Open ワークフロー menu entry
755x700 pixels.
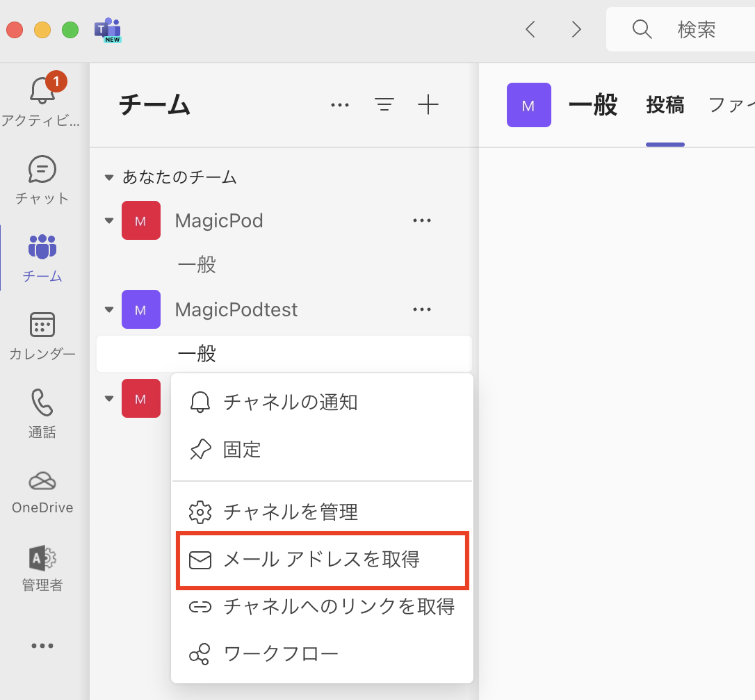coord(322,654)
